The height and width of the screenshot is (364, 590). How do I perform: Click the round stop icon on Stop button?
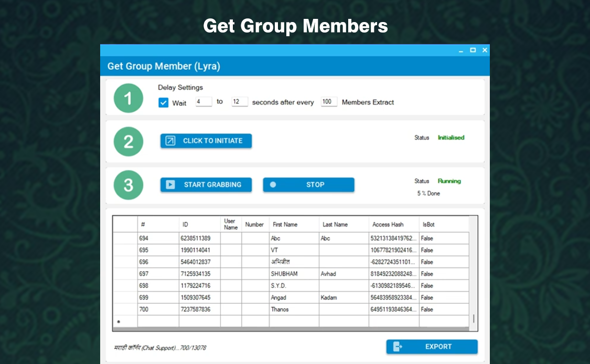273,185
